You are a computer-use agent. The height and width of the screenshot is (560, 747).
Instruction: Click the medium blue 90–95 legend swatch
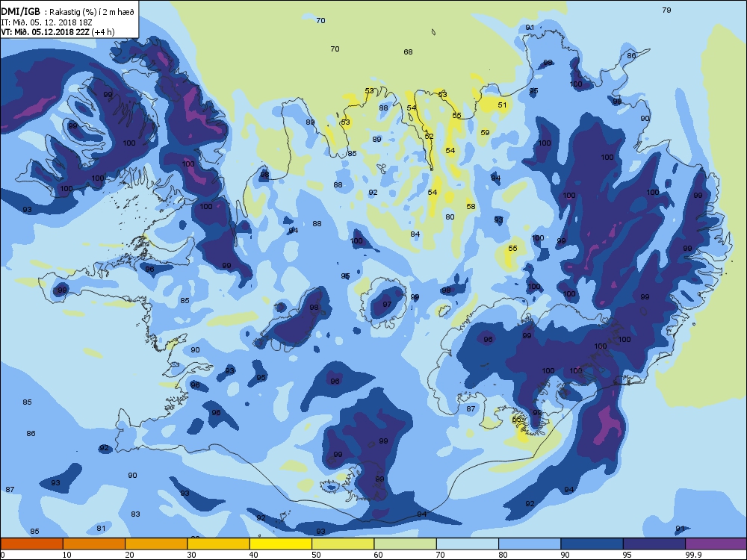[x=592, y=544]
